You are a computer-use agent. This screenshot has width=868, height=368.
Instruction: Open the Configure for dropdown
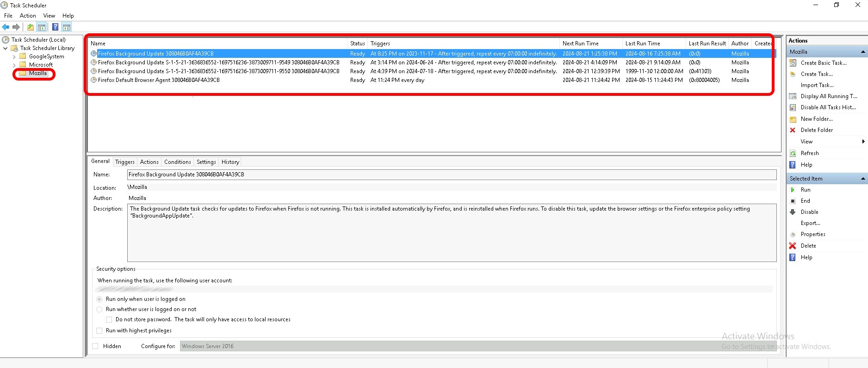coord(477,346)
